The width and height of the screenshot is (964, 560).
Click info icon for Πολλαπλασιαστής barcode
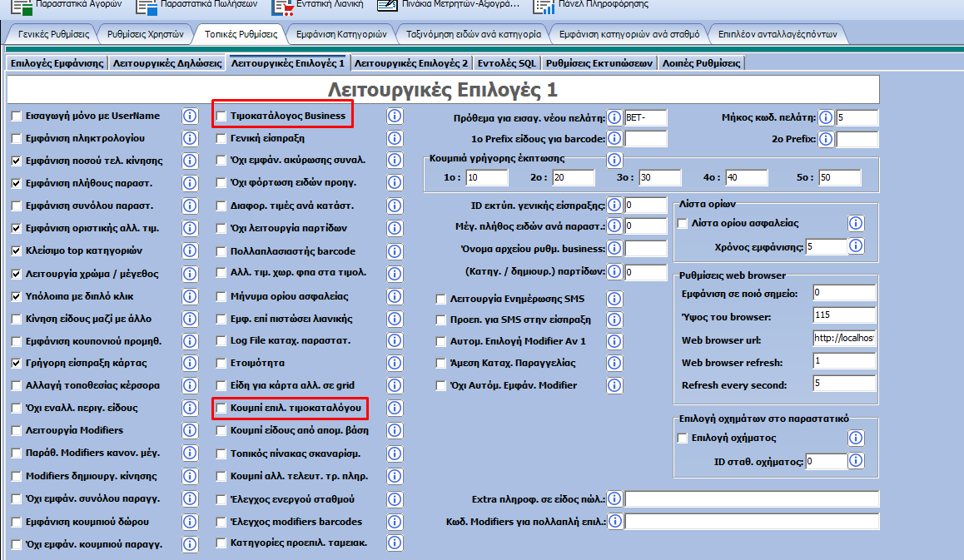[x=395, y=250]
